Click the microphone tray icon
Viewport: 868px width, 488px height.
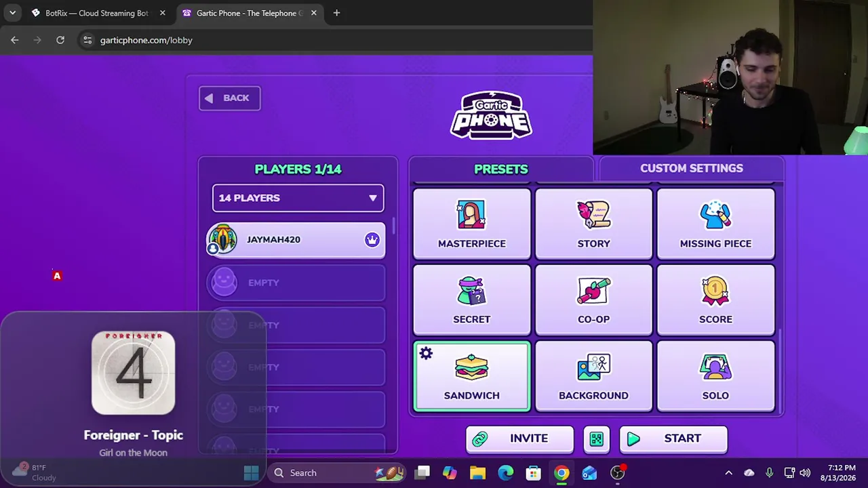click(x=769, y=473)
